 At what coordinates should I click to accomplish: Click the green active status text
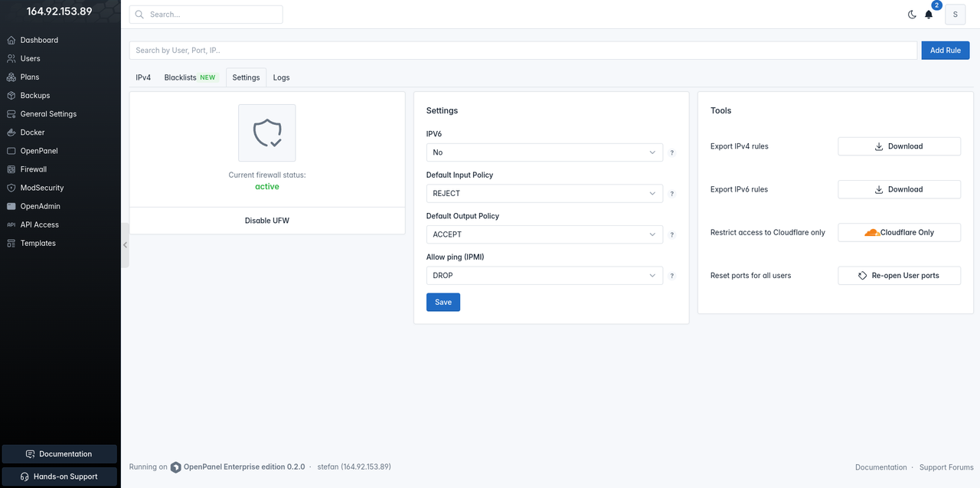267,187
